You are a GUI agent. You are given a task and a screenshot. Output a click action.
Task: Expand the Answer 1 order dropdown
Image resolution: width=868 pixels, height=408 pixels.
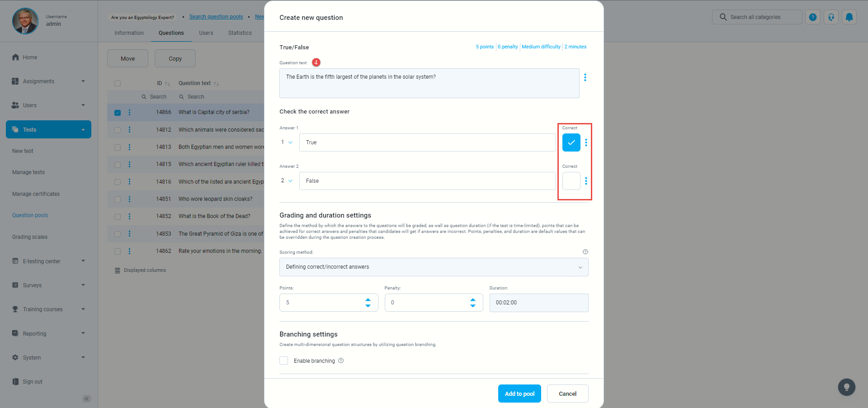tap(287, 142)
